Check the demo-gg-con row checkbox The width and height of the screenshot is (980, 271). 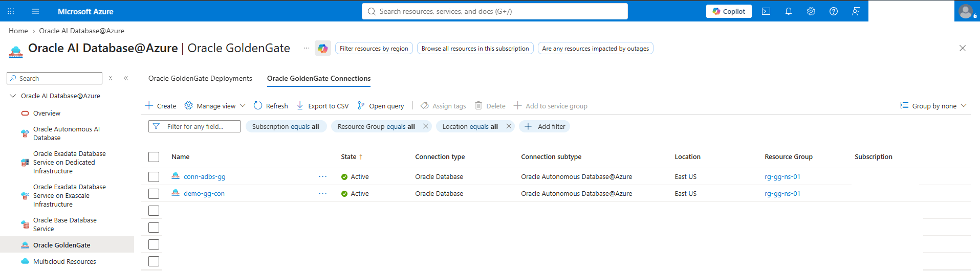[x=154, y=194]
